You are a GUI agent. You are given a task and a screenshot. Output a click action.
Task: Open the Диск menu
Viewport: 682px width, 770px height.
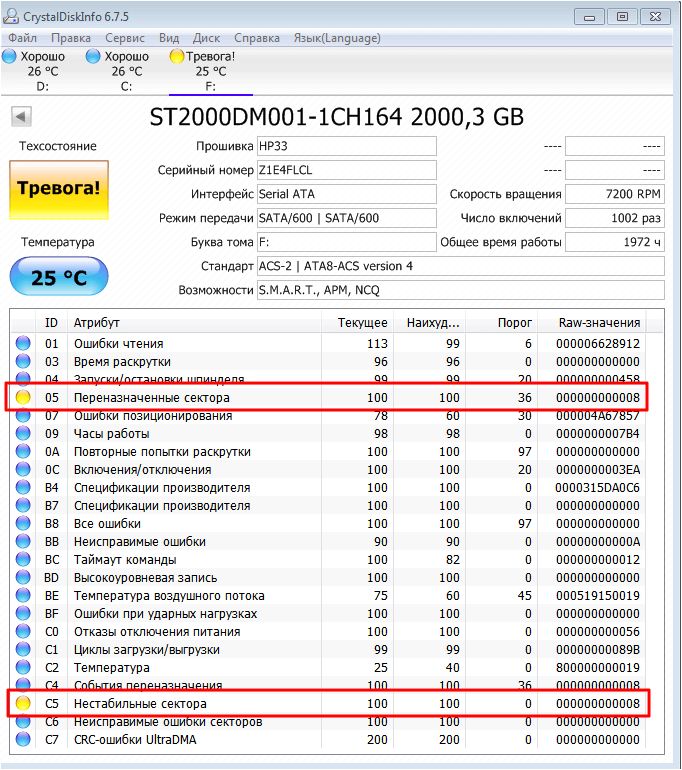pyautogui.click(x=206, y=38)
